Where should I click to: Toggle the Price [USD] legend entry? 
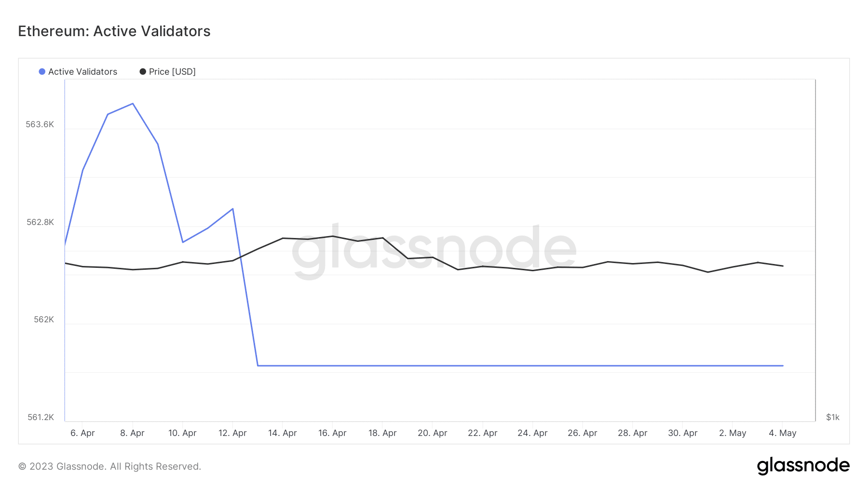(x=168, y=72)
